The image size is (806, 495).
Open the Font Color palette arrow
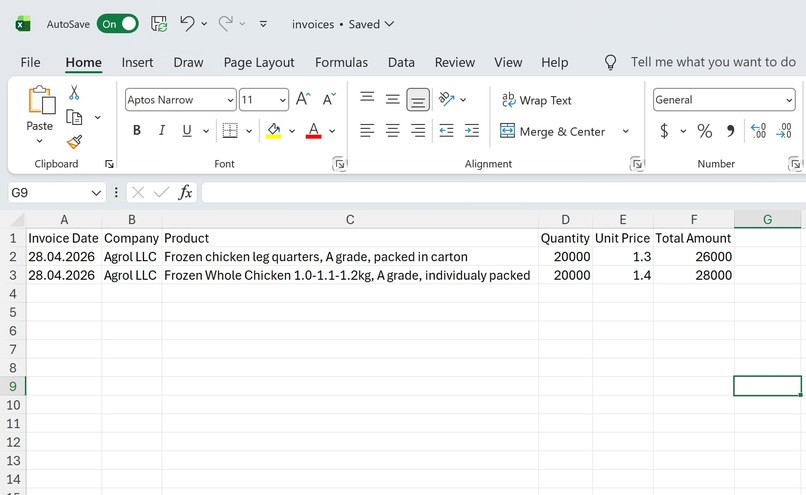pyautogui.click(x=332, y=131)
